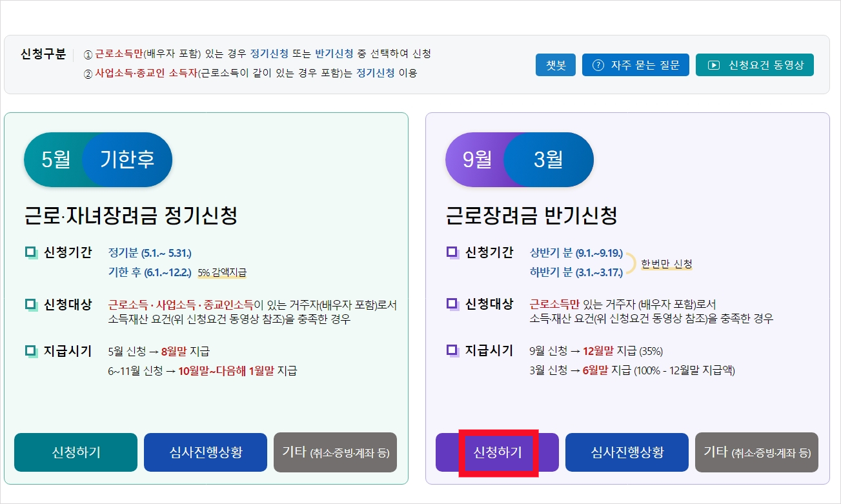
Task: Click the teal square icon beside 정기신청 신청대상
Action: (32, 304)
